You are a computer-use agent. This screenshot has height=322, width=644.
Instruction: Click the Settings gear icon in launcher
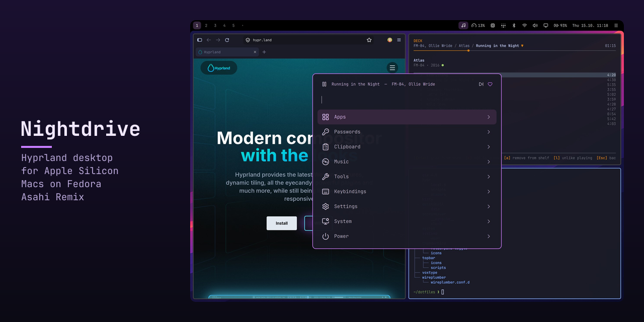pyautogui.click(x=326, y=206)
